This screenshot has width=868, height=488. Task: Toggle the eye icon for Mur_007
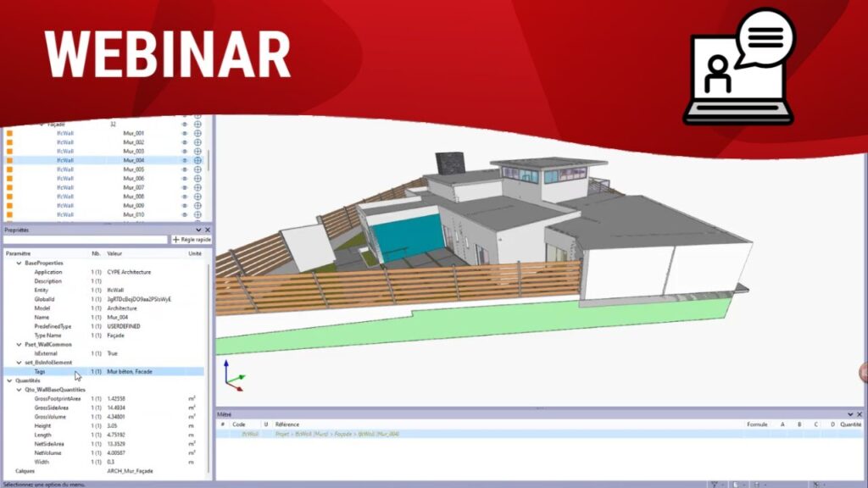(185, 187)
